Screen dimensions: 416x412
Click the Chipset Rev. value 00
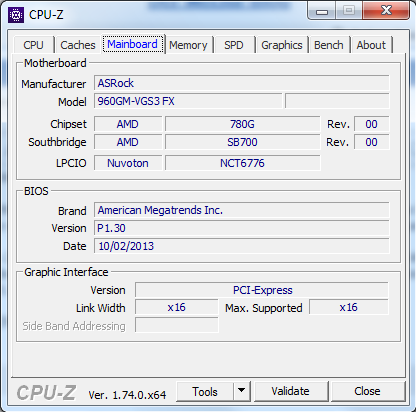[x=371, y=124]
